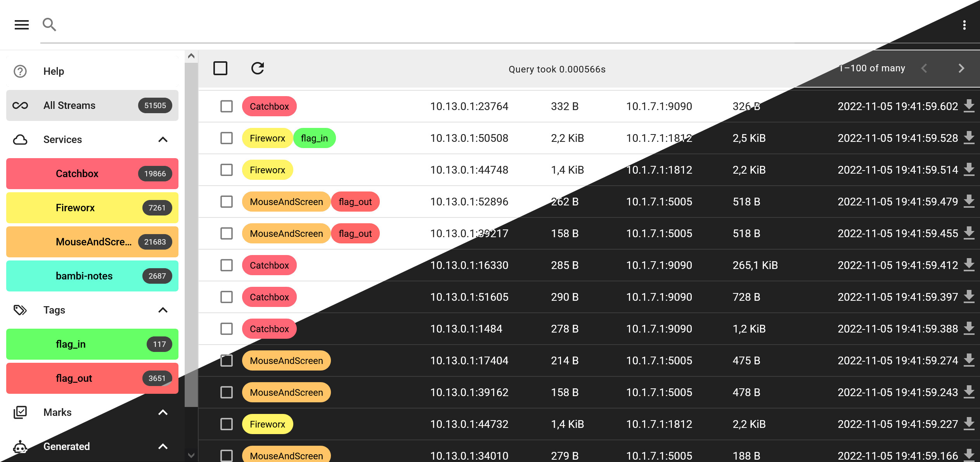Click the Help question mark icon
The width and height of the screenshot is (980, 462).
pos(20,71)
